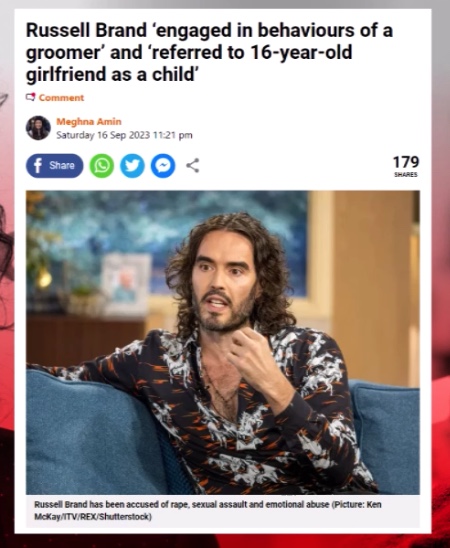
Task: Open the main article photo
Action: [223, 342]
